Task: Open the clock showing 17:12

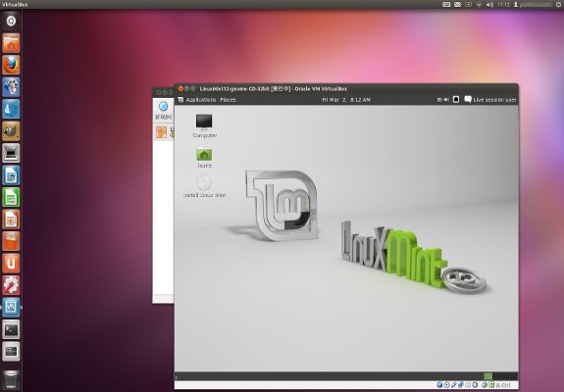Action: [x=503, y=4]
